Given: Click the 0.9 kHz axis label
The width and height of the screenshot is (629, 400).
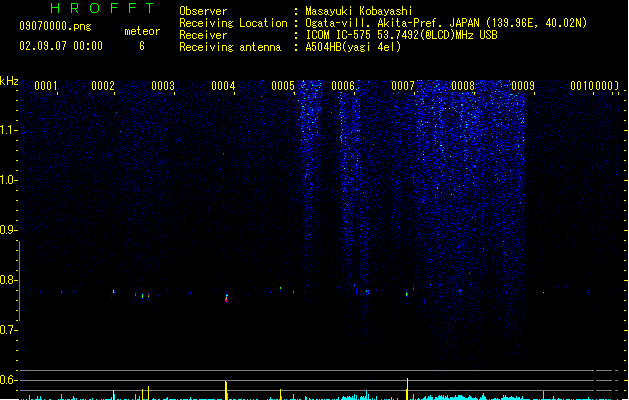Looking at the screenshot, I should [8, 230].
